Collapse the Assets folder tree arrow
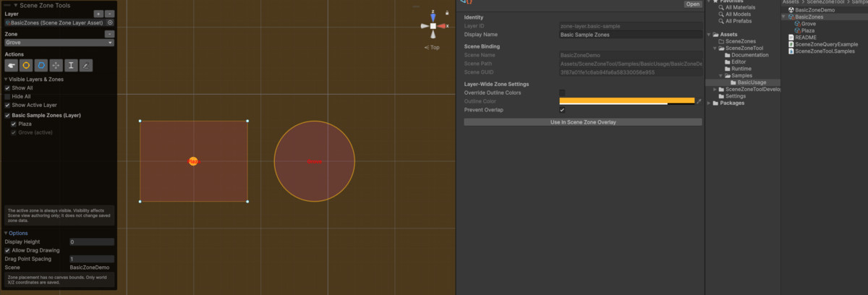Viewport: 868px width, 295px height. click(710, 35)
